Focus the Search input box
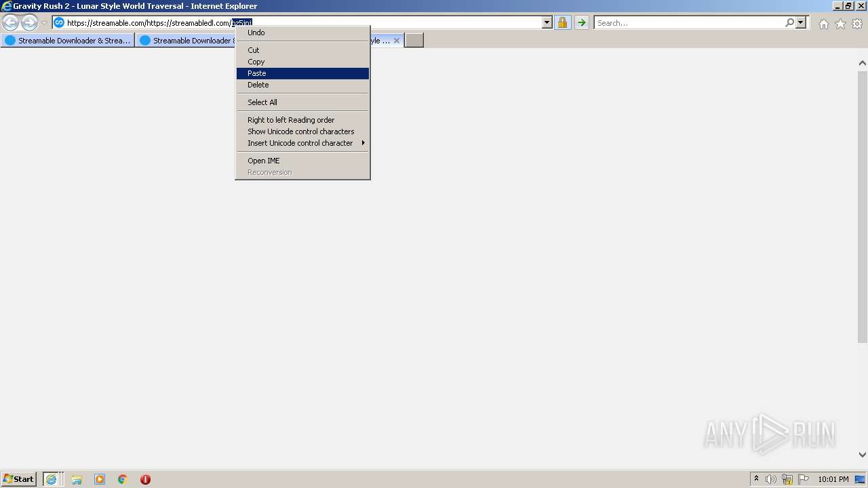The width and height of the screenshot is (868, 488). [688, 22]
